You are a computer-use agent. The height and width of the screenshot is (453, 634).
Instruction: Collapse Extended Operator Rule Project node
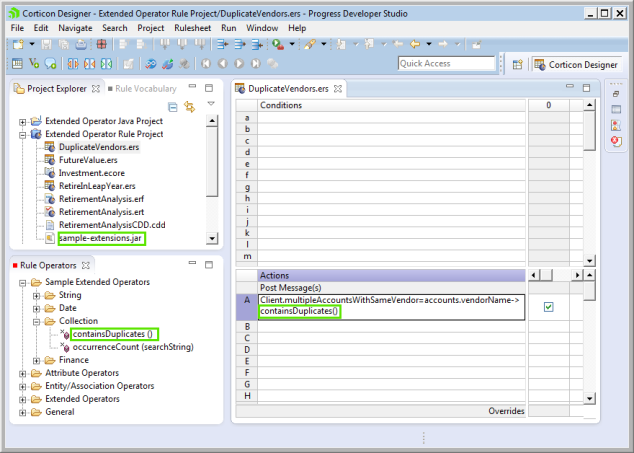(23, 134)
